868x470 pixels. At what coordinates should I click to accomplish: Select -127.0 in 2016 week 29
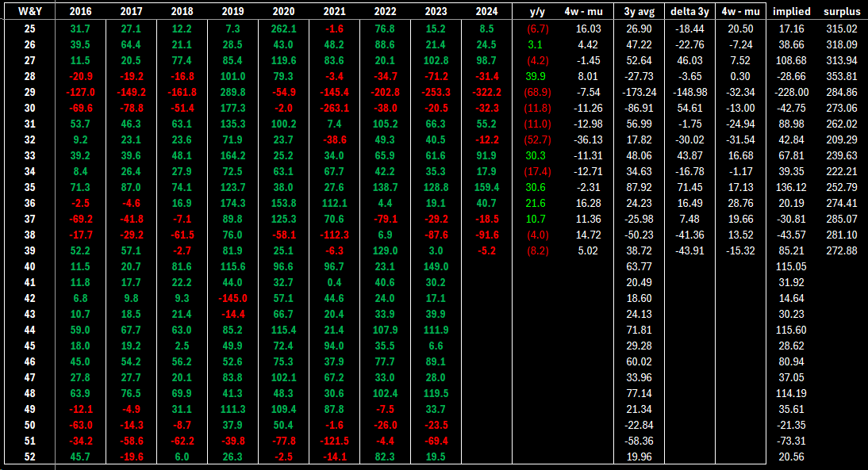(x=80, y=93)
